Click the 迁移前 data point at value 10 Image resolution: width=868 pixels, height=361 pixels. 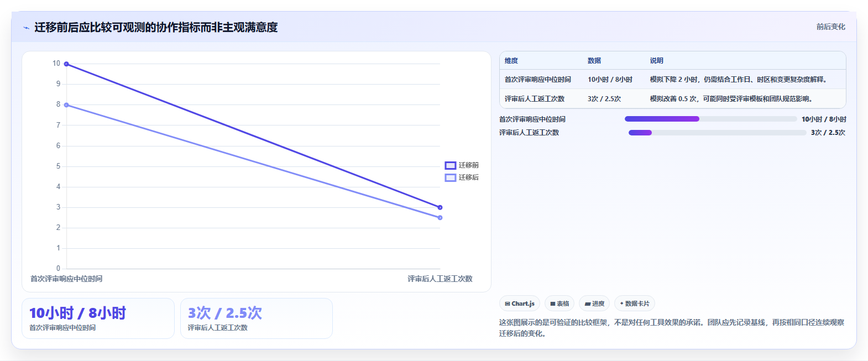click(66, 64)
